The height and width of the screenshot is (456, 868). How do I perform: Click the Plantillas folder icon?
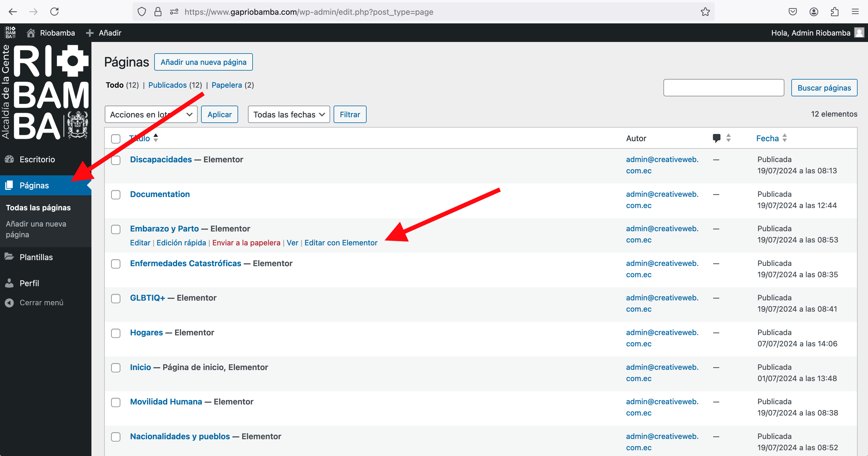pyautogui.click(x=10, y=257)
